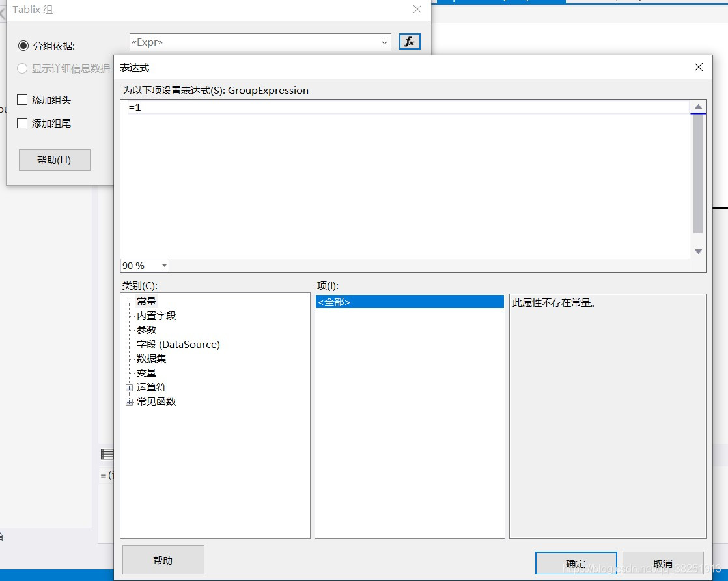Expand the 常见函数 tree node

coord(129,401)
